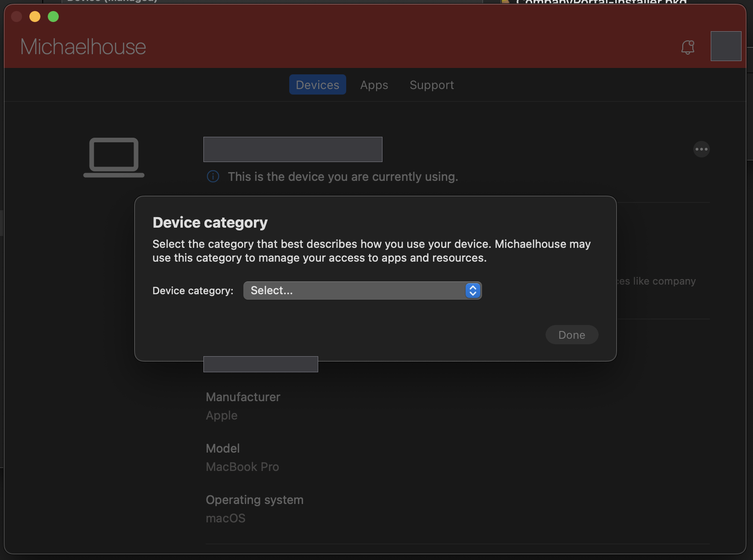Click the dropdown's blue up-down arrows
This screenshot has width=753, height=560.
[472, 291]
